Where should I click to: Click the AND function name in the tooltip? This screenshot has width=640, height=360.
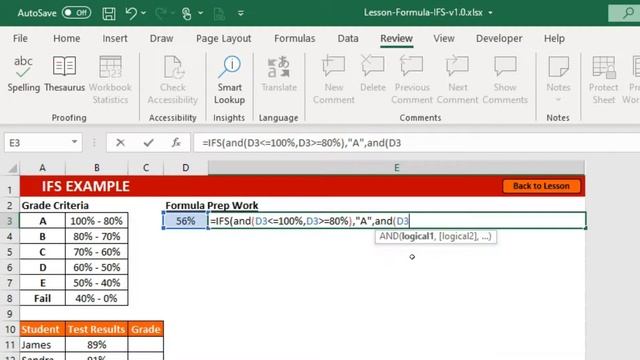pos(388,236)
